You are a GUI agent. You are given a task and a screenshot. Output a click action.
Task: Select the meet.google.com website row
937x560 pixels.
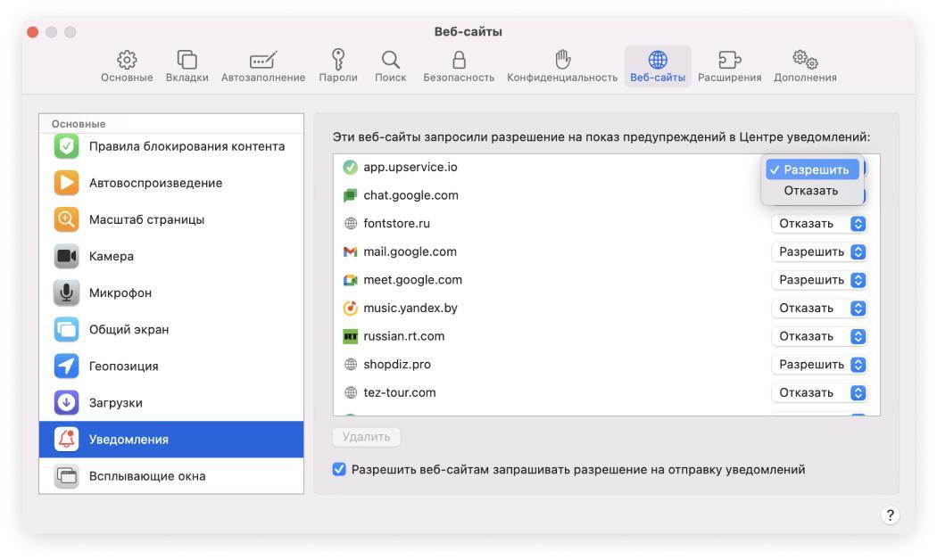[607, 279]
